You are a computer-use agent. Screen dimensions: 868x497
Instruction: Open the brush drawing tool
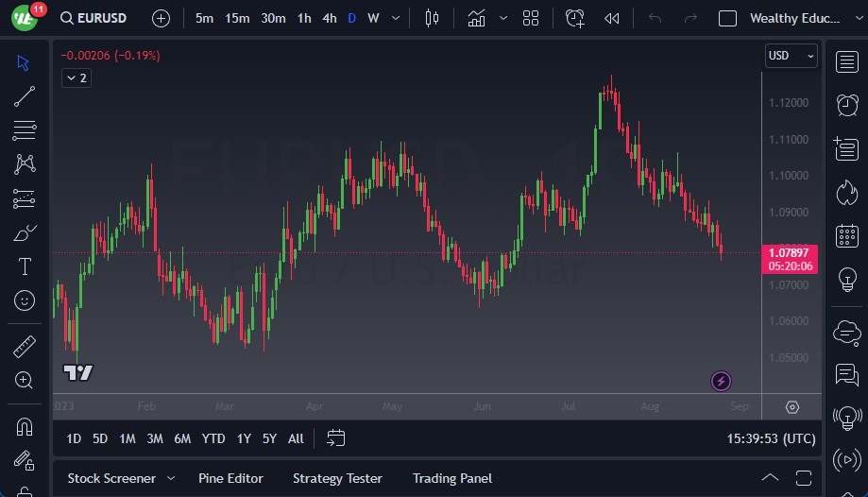[25, 232]
